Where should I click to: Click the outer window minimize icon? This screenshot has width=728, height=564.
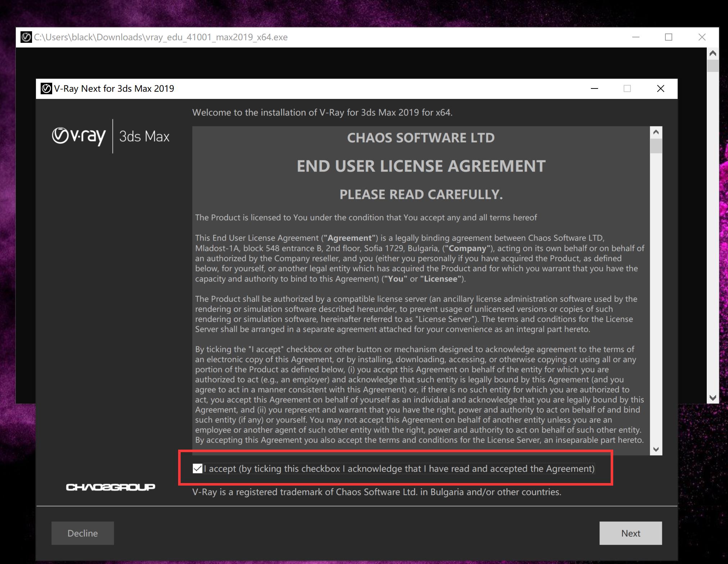[x=637, y=37]
